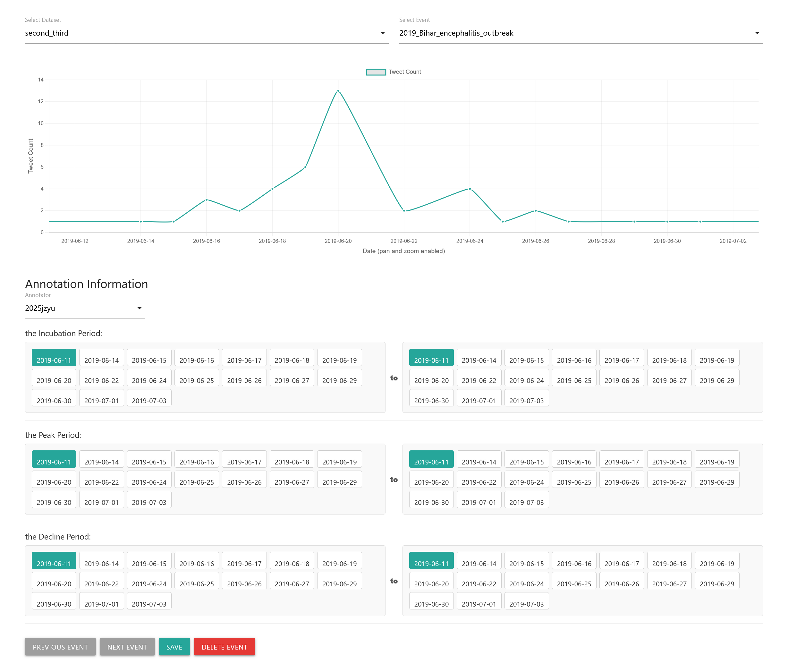
Task: Expand the Select Event dropdown arrow
Action: [x=757, y=33]
